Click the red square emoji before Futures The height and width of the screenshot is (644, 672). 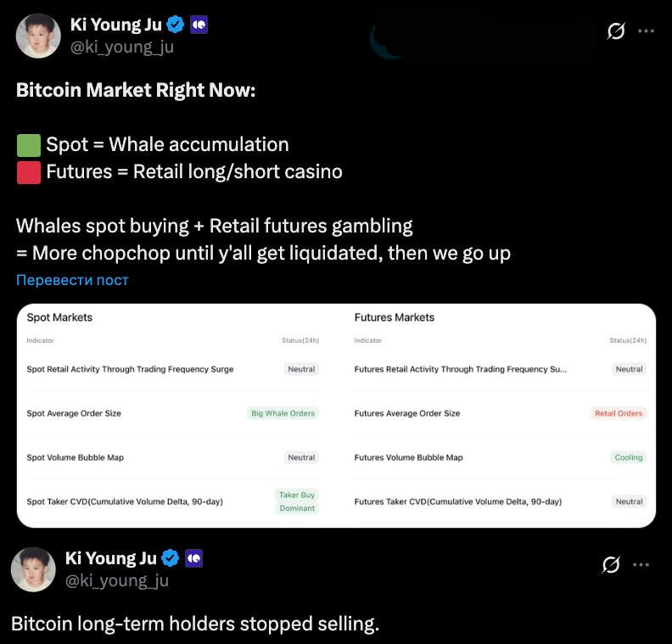point(28,172)
